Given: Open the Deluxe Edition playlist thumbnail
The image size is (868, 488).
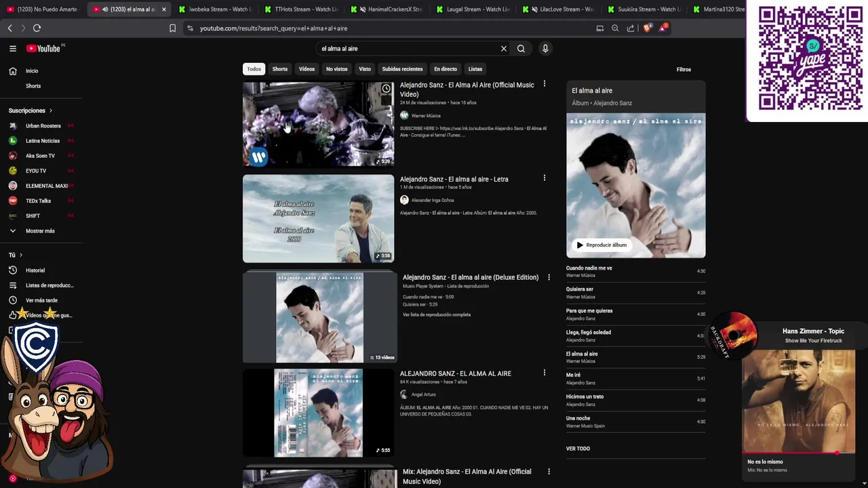Looking at the screenshot, I should click(319, 317).
